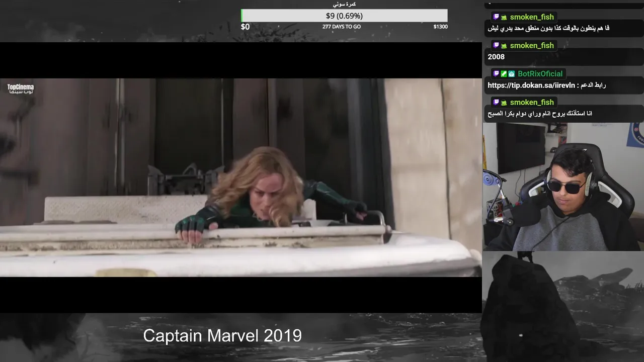Click the streamer's webcam feed

tap(563, 187)
